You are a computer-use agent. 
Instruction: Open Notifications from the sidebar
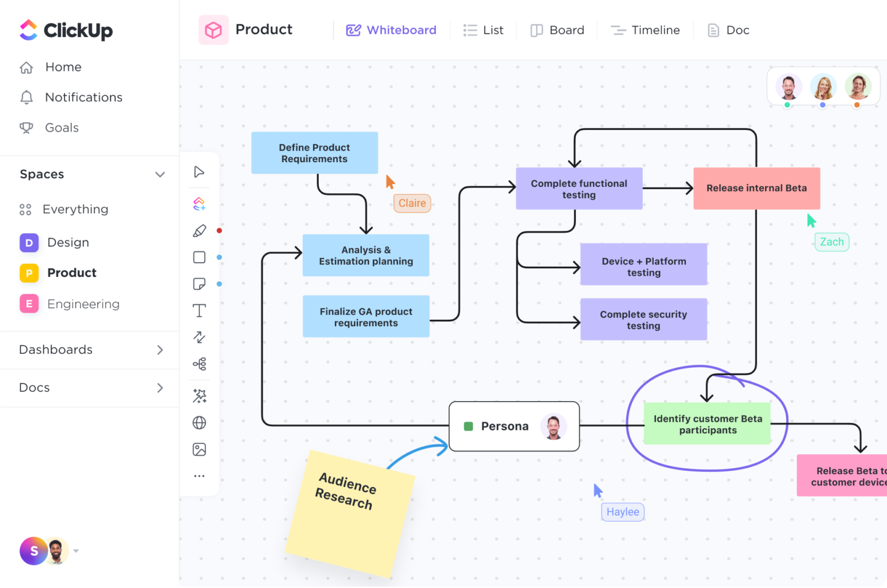(84, 97)
